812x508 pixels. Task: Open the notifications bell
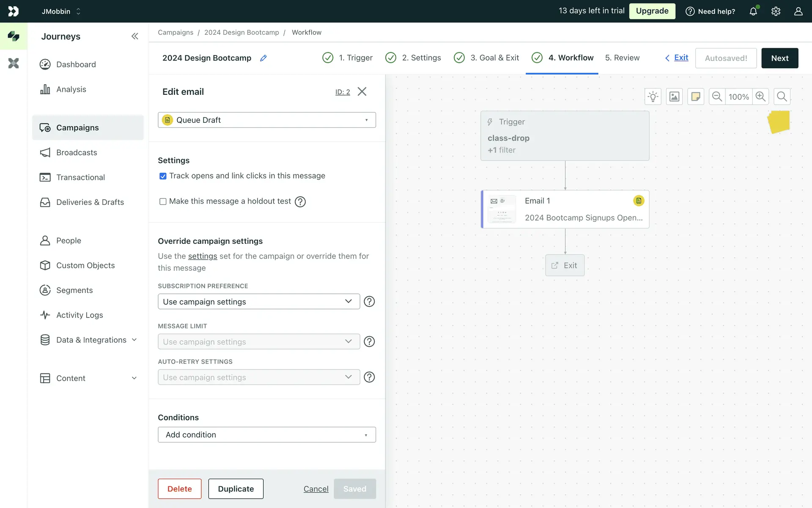coord(753,11)
